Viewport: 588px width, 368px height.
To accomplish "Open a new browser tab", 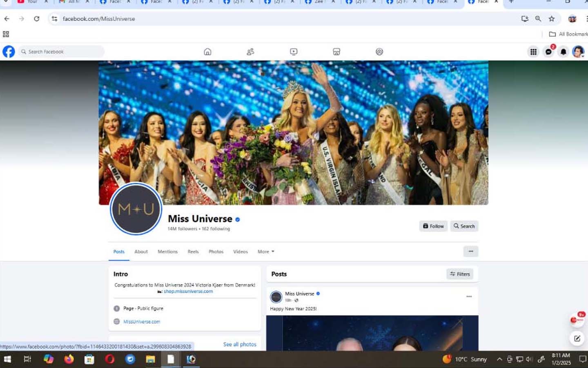I will point(511,2).
